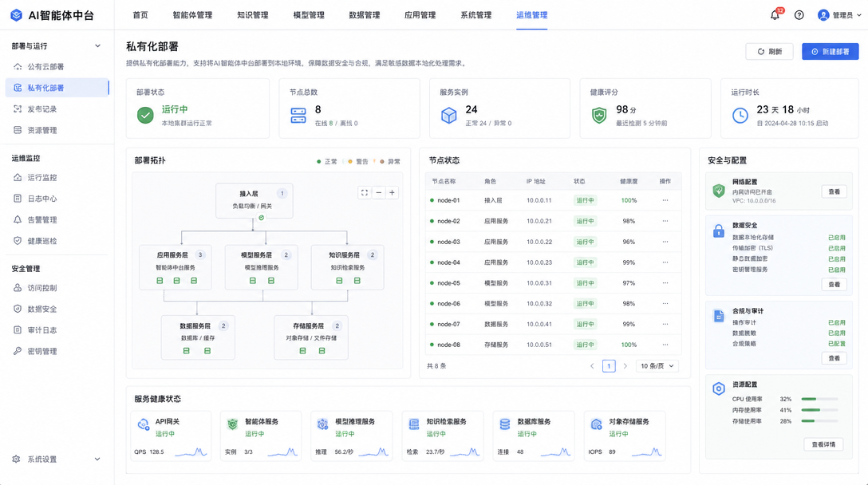This screenshot has height=485, width=868.
Task: Open more actions for node-07
Action: click(665, 325)
